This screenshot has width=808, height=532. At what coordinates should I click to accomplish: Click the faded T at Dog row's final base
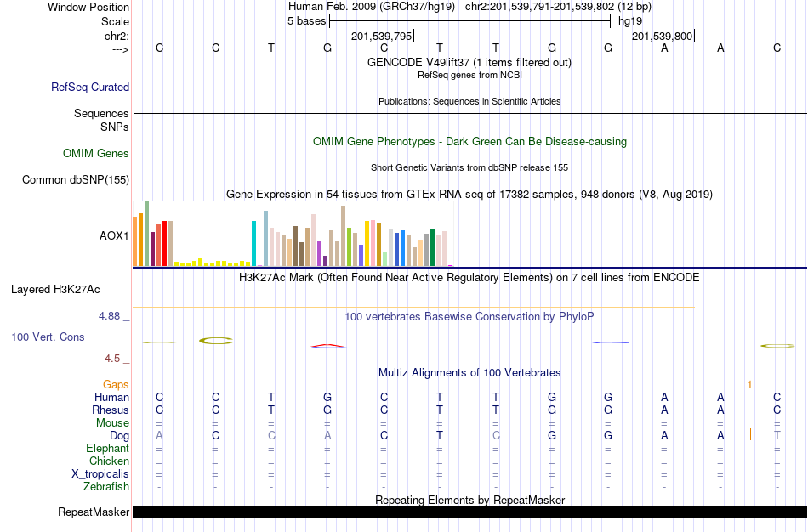[777, 435]
